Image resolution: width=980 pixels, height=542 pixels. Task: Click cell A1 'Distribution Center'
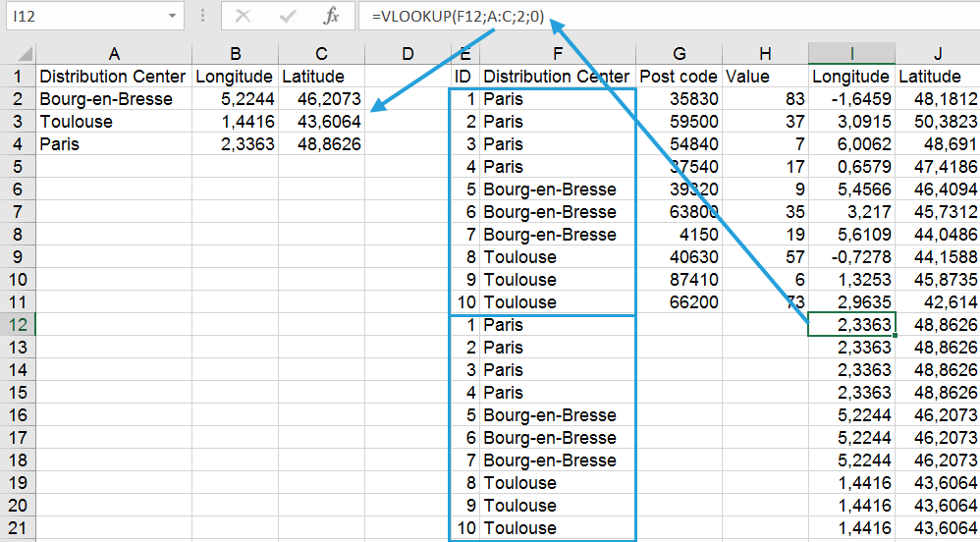point(114,77)
